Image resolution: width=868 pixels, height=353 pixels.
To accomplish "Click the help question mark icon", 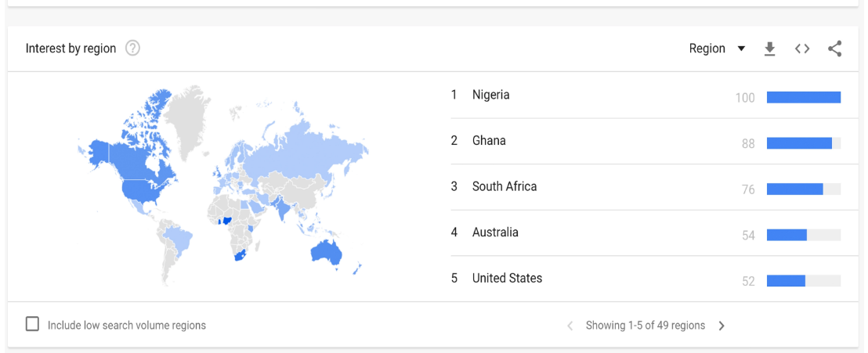I will tap(132, 49).
